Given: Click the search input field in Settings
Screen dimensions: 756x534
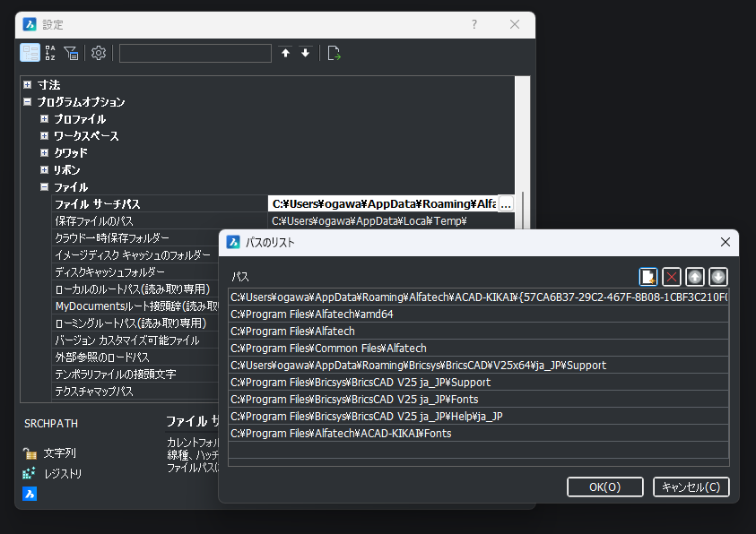Looking at the screenshot, I should tap(196, 53).
